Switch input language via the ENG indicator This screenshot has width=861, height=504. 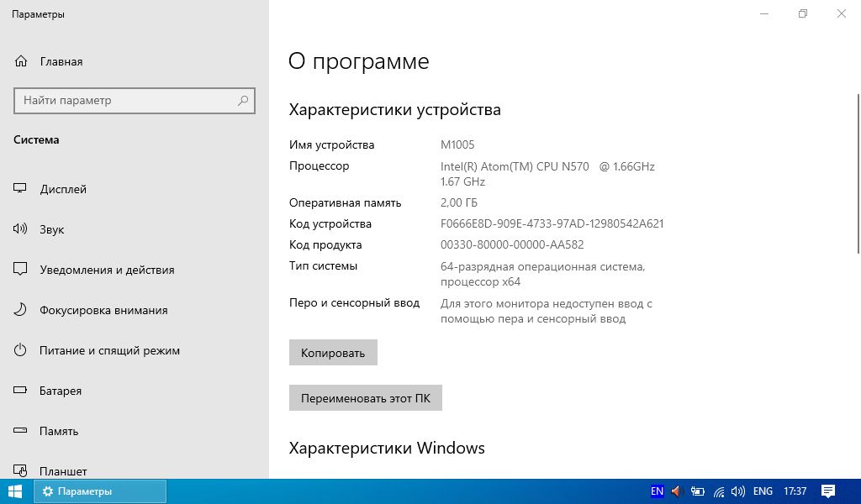click(x=763, y=491)
